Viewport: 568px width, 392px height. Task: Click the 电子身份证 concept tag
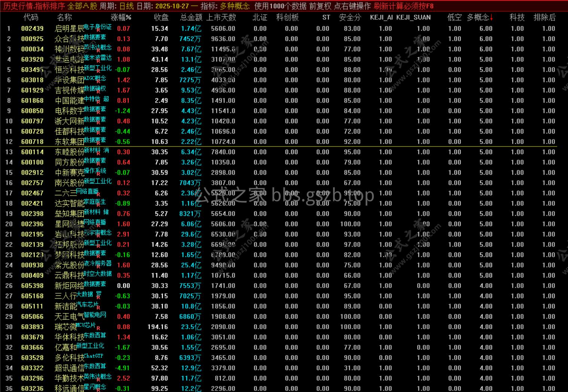pyautogui.click(x=98, y=27)
